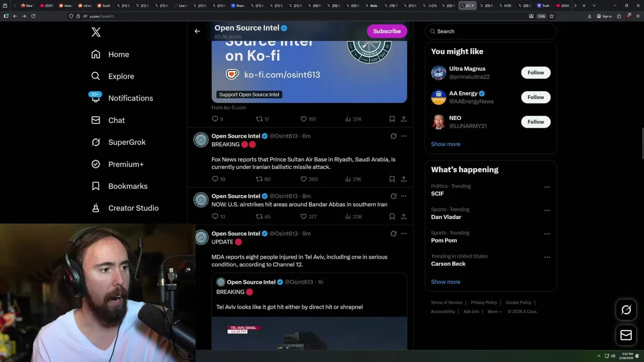Image resolution: width=644 pixels, height=362 pixels.
Task: Open more options for SCIF trend
Action: 547,187
